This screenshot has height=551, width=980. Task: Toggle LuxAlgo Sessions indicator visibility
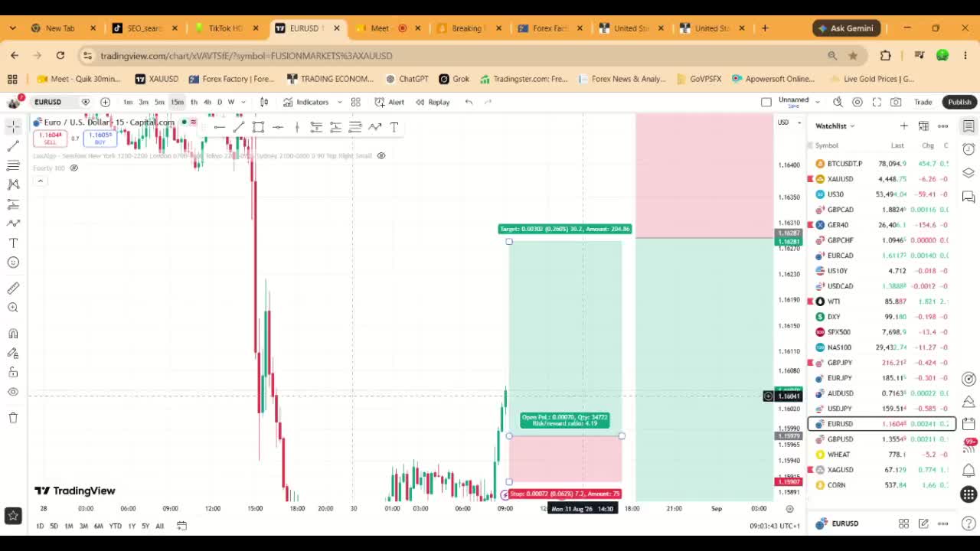[381, 156]
